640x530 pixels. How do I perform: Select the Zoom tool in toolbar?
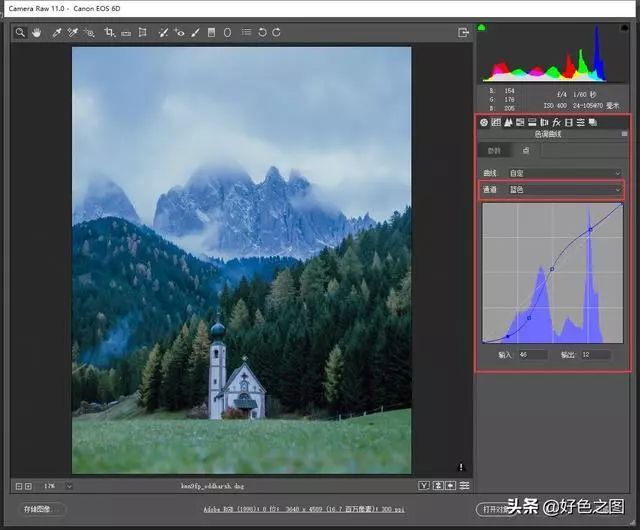pos(20,32)
